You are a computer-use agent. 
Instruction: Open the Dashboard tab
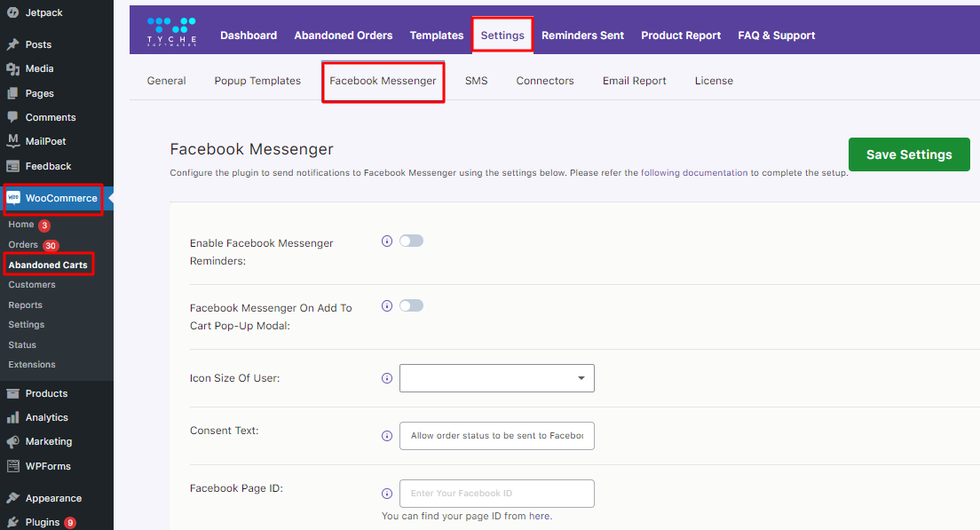pos(249,36)
